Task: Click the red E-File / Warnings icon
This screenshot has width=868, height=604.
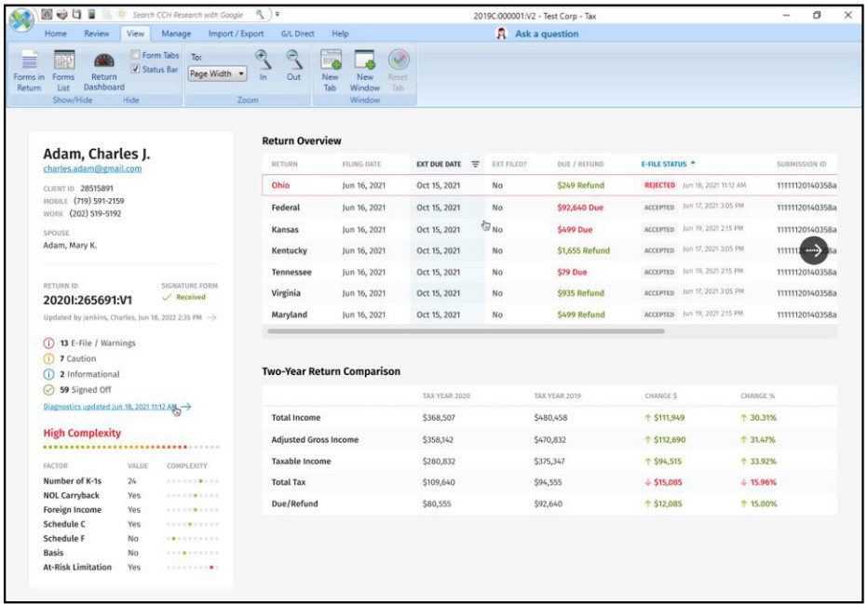Action: [x=48, y=342]
